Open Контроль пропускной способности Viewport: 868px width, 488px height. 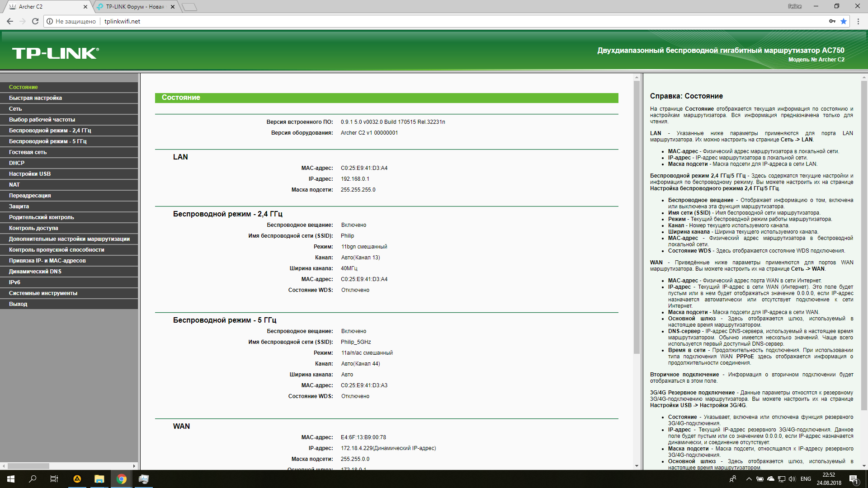[69, 250]
